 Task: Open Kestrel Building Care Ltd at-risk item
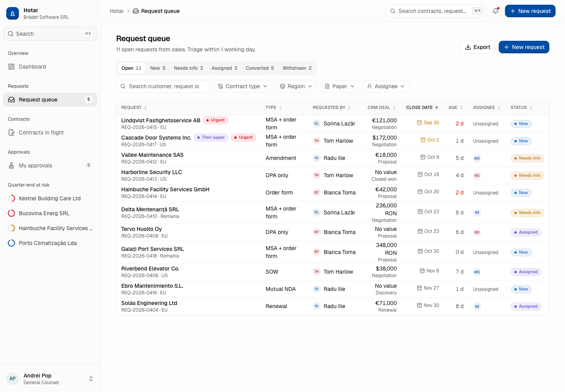point(50,198)
